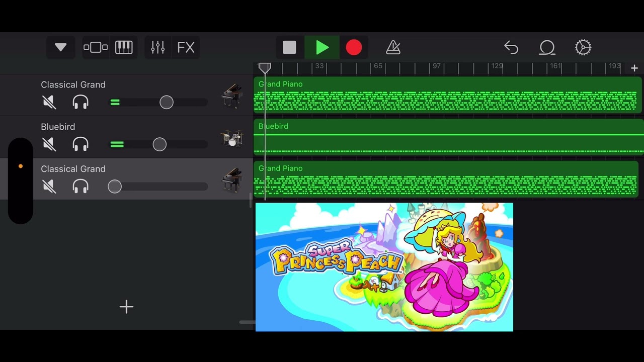
Task: Add a new track with plus
Action: click(x=126, y=307)
